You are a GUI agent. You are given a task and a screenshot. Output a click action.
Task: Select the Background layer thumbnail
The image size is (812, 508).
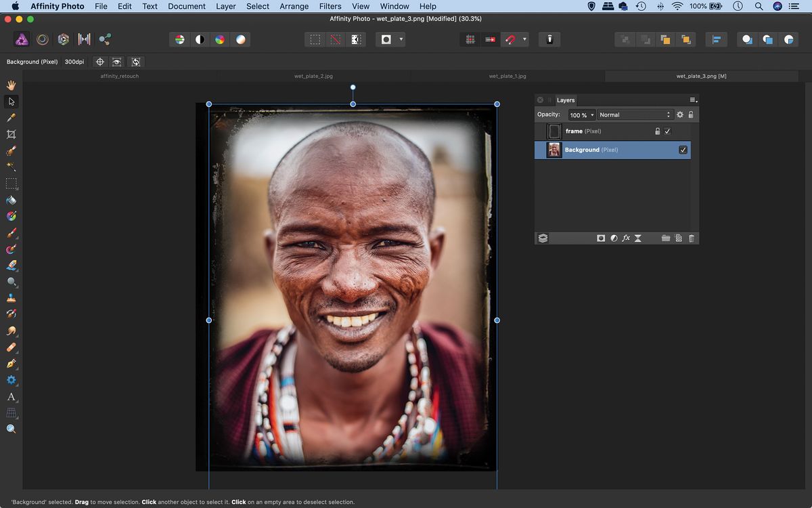pyautogui.click(x=554, y=150)
